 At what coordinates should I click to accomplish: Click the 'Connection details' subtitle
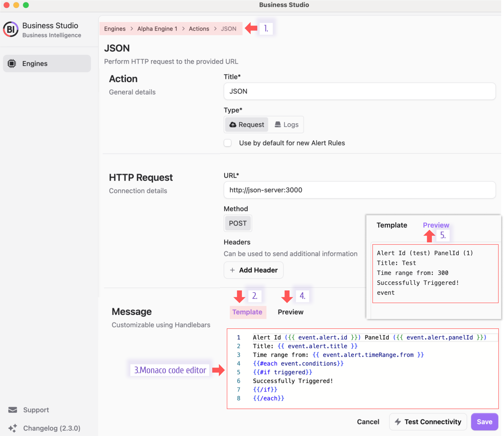pos(138,191)
